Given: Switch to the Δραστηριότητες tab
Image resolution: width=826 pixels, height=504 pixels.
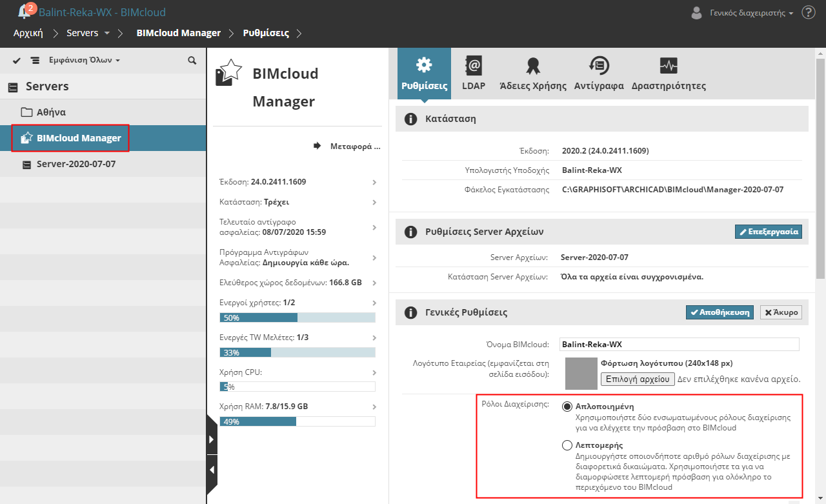Looking at the screenshot, I should [669, 74].
